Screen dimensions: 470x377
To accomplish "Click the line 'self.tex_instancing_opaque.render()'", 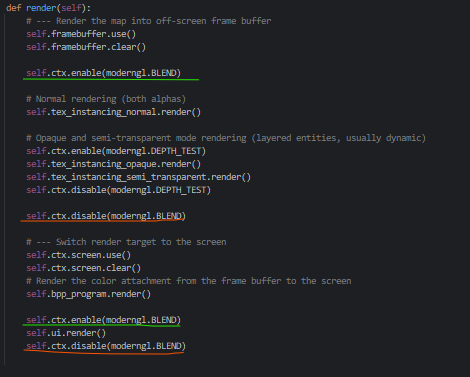I will pyautogui.click(x=113, y=164).
